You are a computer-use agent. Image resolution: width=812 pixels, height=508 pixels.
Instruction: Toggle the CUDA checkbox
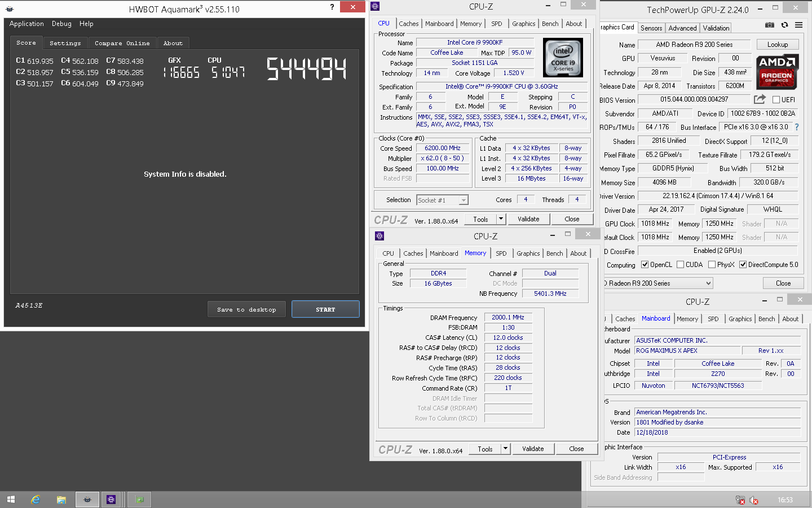[680, 264]
